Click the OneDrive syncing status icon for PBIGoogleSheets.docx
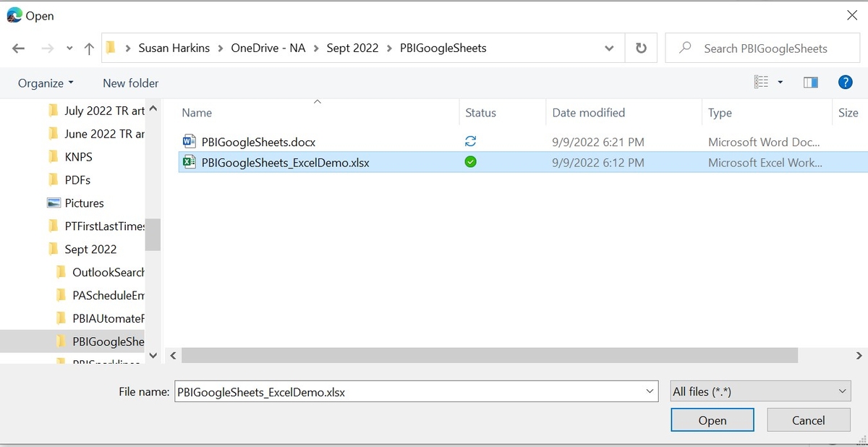 tap(470, 141)
